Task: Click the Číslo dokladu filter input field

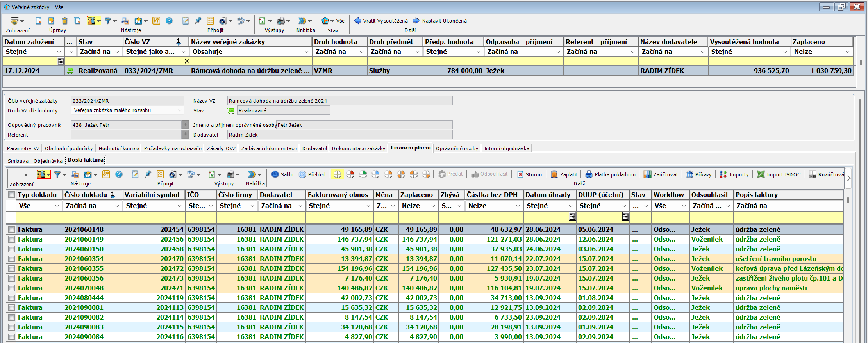Action: click(92, 217)
